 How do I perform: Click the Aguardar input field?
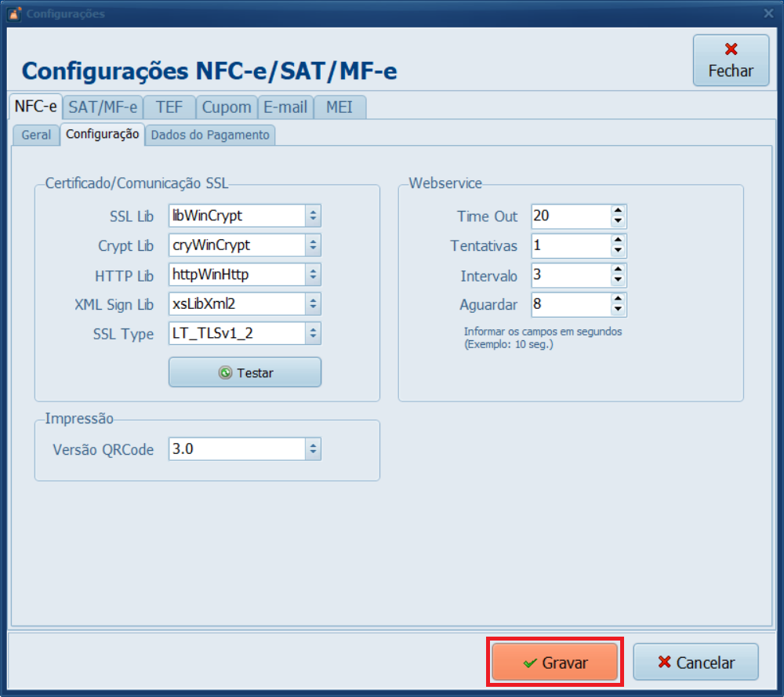coord(570,304)
